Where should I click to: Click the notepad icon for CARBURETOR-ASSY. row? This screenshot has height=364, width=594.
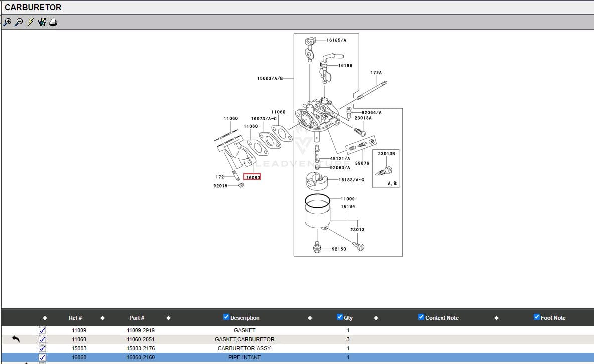tap(43, 348)
